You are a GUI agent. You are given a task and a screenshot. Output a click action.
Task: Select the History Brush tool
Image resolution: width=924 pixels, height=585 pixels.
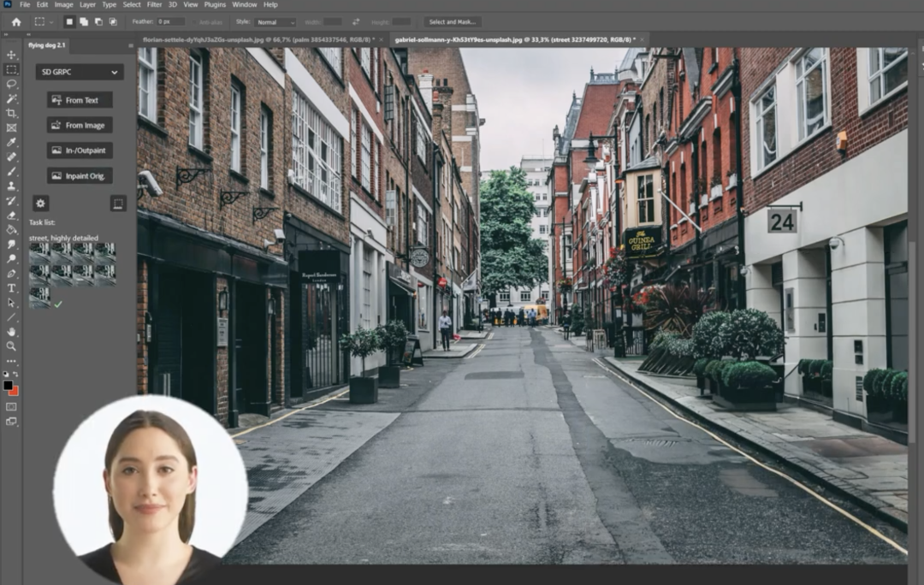point(11,201)
